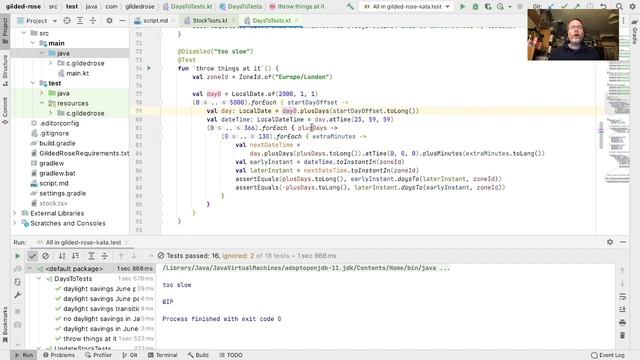Print the console output with printer icon
Screen dimensions: 640x360
point(622,322)
